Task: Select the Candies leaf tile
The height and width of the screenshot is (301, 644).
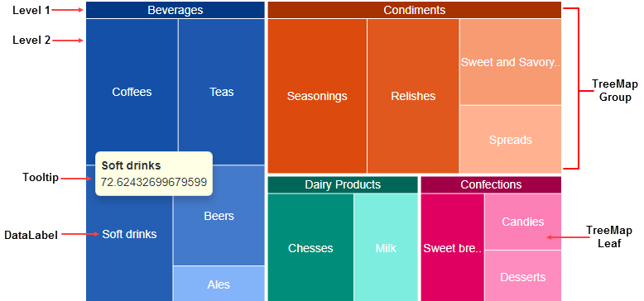Action: point(523,222)
